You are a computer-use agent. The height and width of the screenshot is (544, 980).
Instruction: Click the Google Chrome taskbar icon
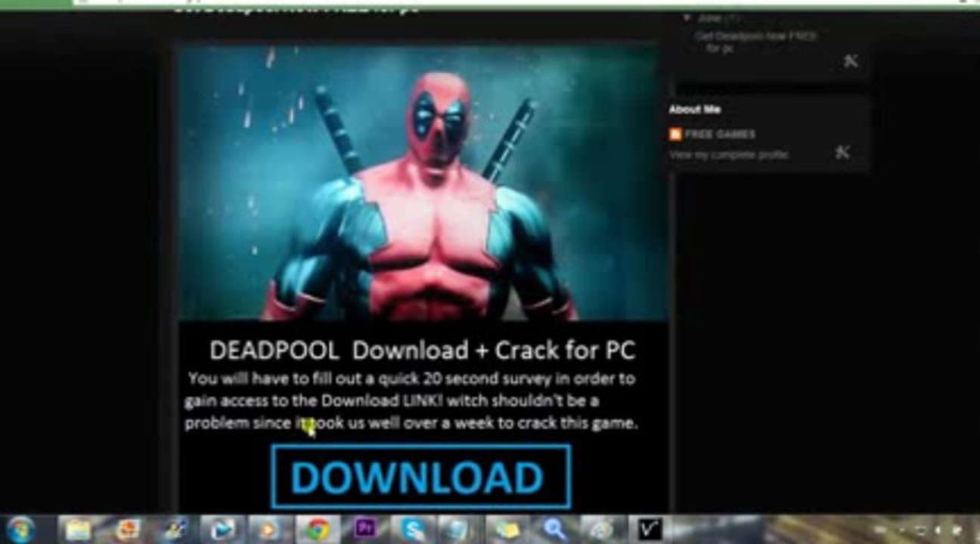tap(318, 530)
